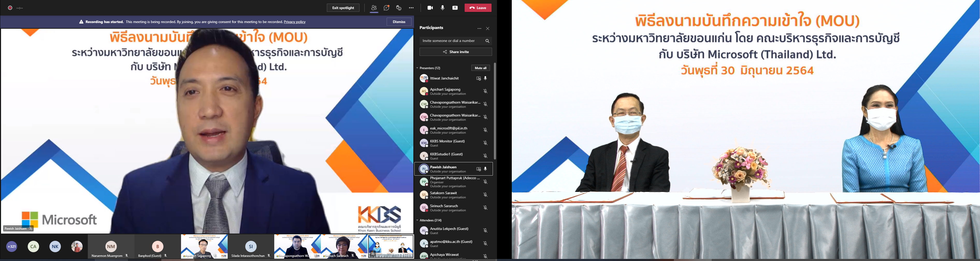Mute all participants
This screenshot has width=980, height=261.
[x=480, y=68]
